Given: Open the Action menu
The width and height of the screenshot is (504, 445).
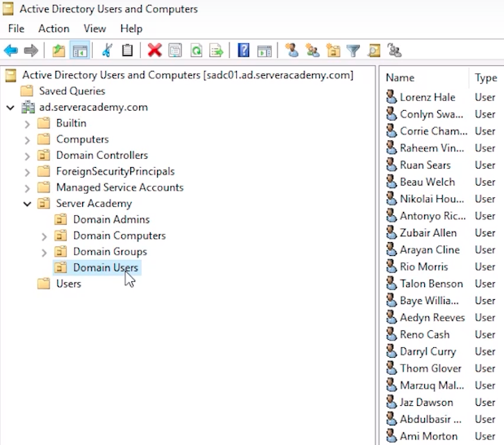Looking at the screenshot, I should click(x=54, y=29).
